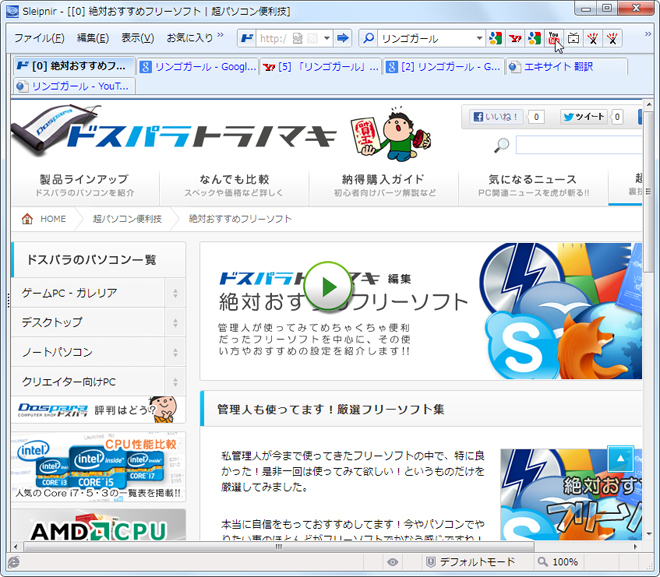Click the last Excite search icon
Image resolution: width=660 pixels, height=577 pixels.
tap(612, 39)
